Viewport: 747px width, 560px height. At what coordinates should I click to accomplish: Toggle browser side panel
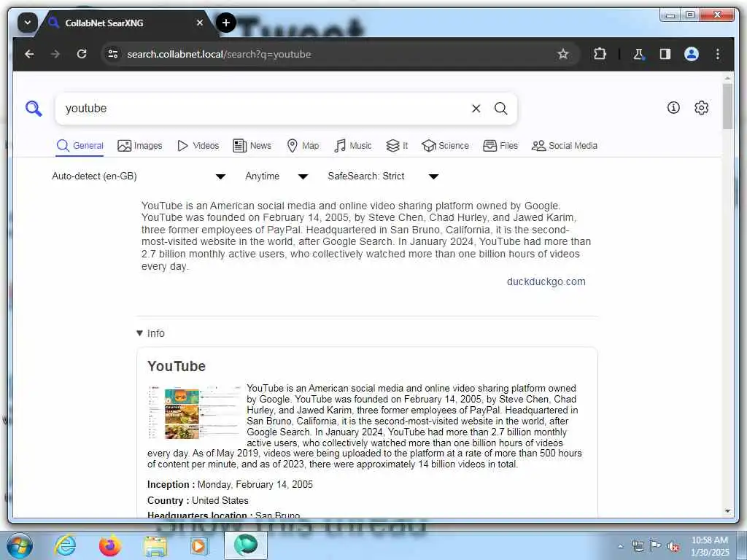tap(665, 54)
